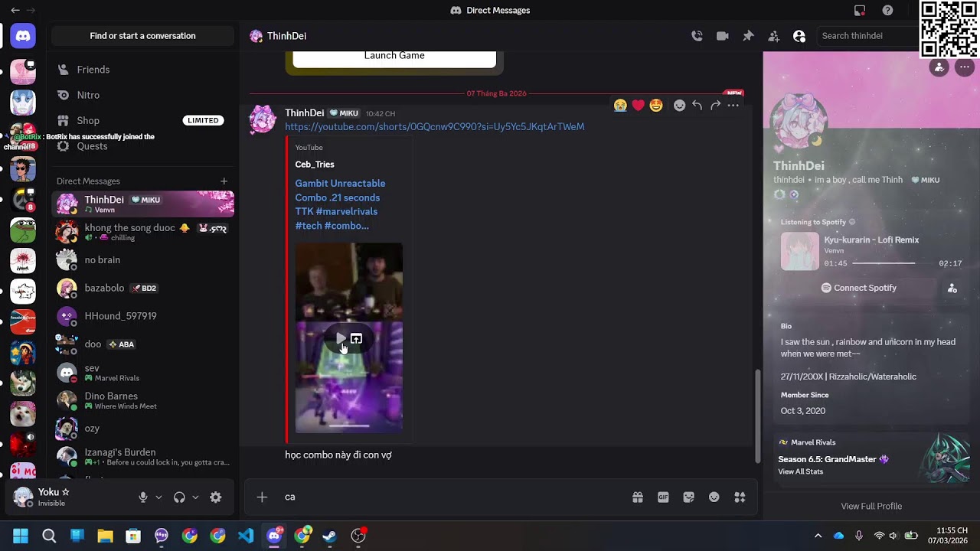This screenshot has height=551, width=980.
Task: Open the friend status button on profile
Action: 939,67
